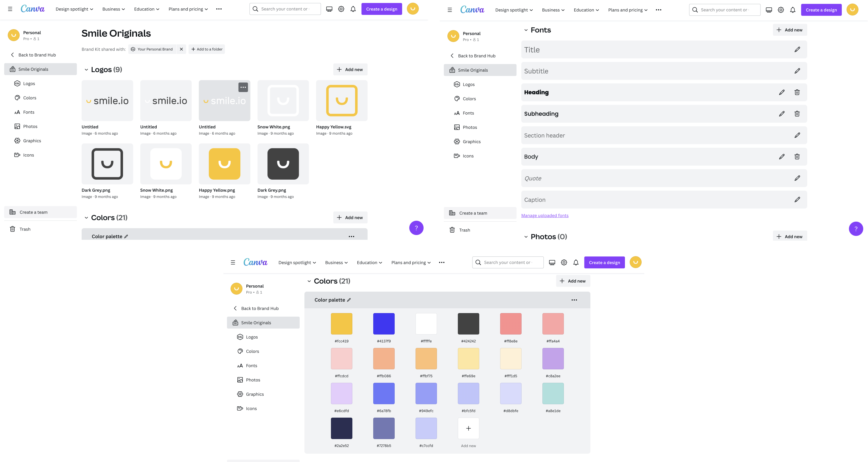Image resolution: width=868 pixels, height=462 pixels.
Task: Click Add new button under Fonts
Action: tap(789, 30)
